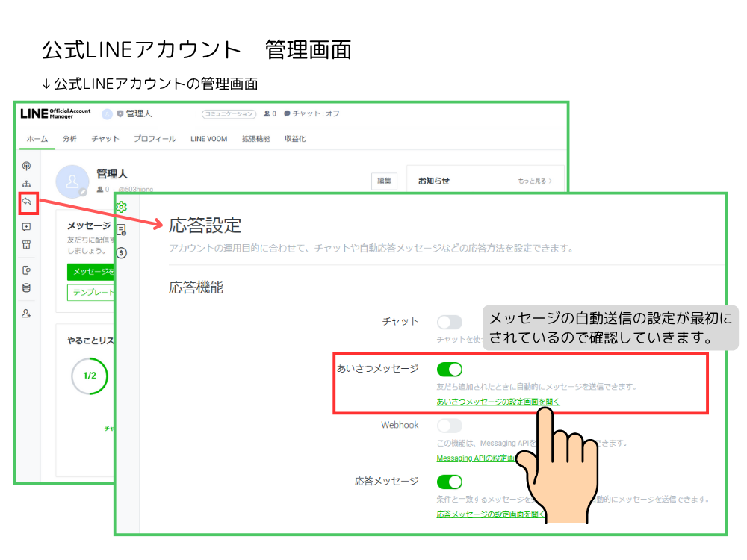Click the Webhook label text

(x=400, y=425)
